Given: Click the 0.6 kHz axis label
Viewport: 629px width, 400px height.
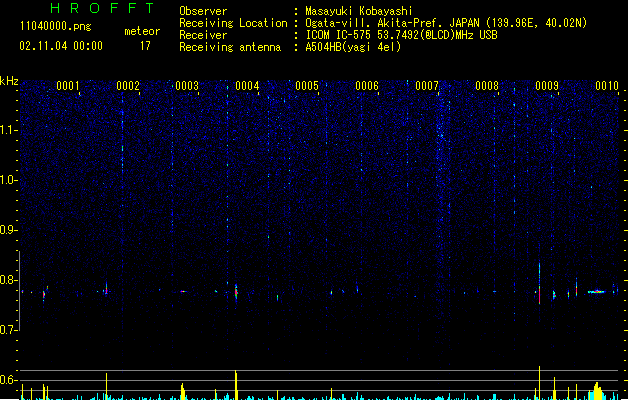Looking at the screenshot, I should pyautogui.click(x=8, y=380).
